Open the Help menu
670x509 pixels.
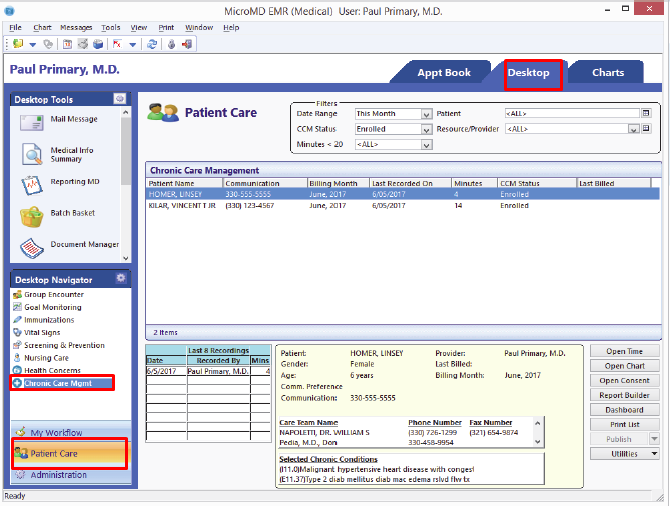coord(231,27)
